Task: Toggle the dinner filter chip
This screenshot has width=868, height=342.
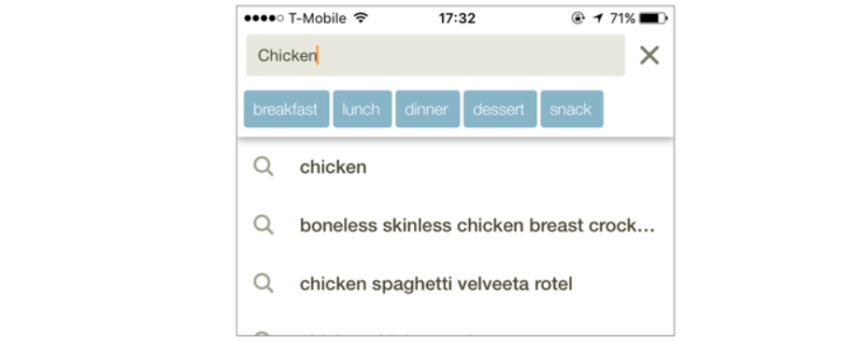Action: (427, 109)
